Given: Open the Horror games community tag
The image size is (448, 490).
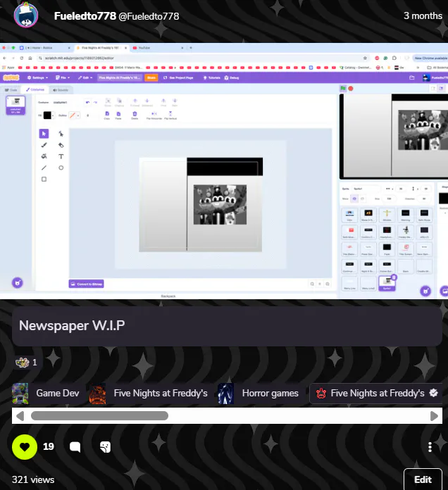Looking at the screenshot, I should point(259,393).
